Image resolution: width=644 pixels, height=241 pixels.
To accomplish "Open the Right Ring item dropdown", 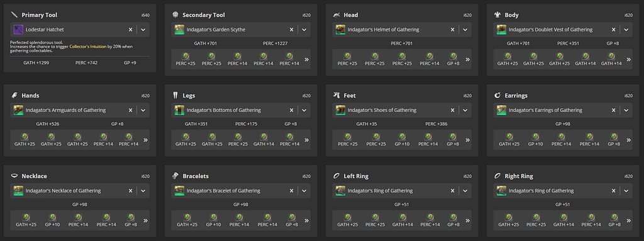I will pos(626,191).
